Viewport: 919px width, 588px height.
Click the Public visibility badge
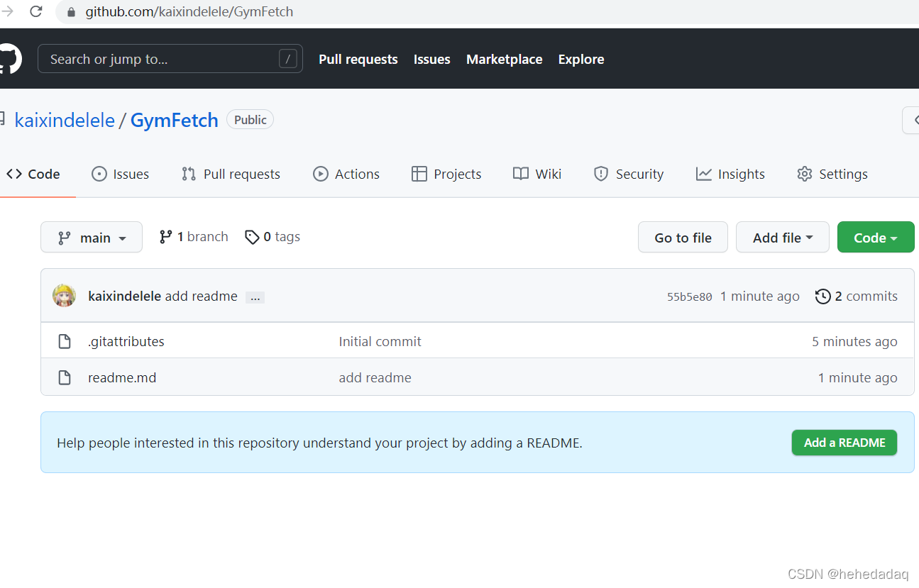[251, 120]
